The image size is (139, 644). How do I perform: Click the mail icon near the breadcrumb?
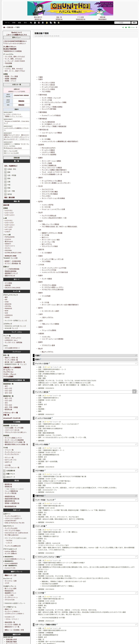[x=126, y=27]
